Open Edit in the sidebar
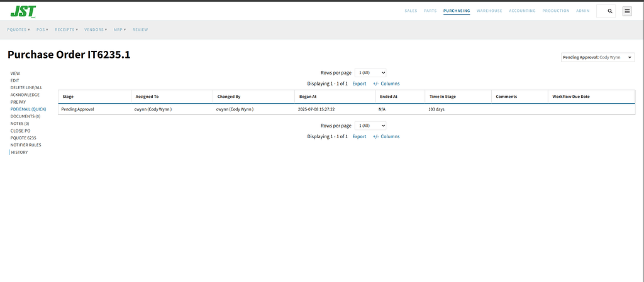This screenshot has width=644, height=282. [x=15, y=80]
